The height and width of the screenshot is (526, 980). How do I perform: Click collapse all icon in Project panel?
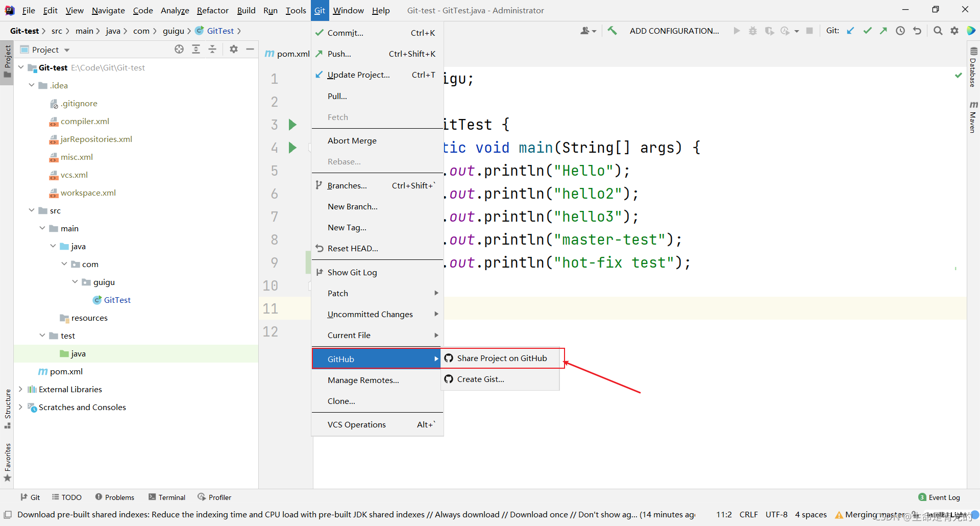212,49
